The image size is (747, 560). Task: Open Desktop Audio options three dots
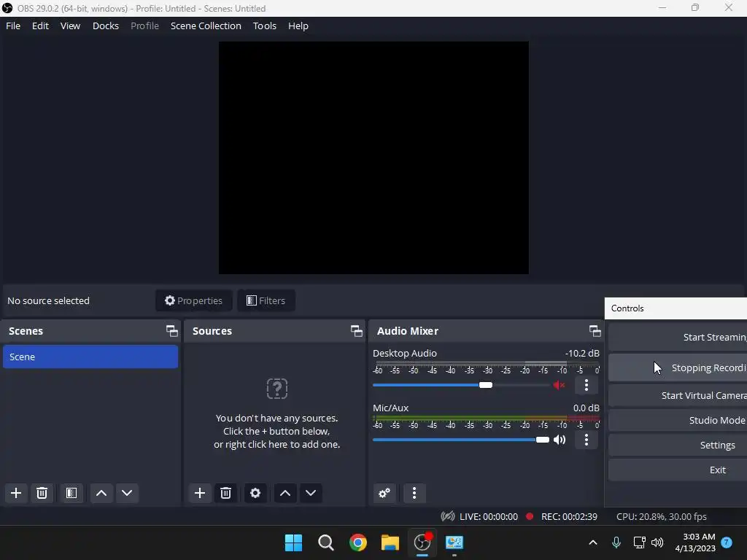click(x=587, y=385)
